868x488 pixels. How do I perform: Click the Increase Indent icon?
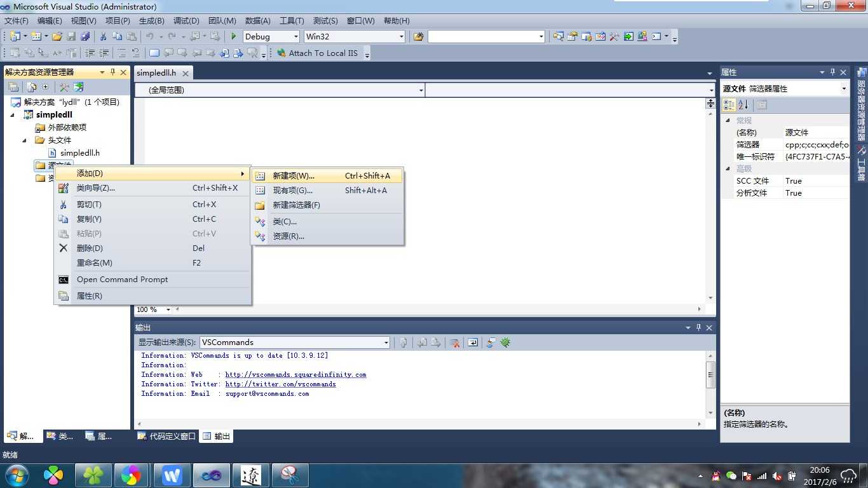click(x=104, y=53)
